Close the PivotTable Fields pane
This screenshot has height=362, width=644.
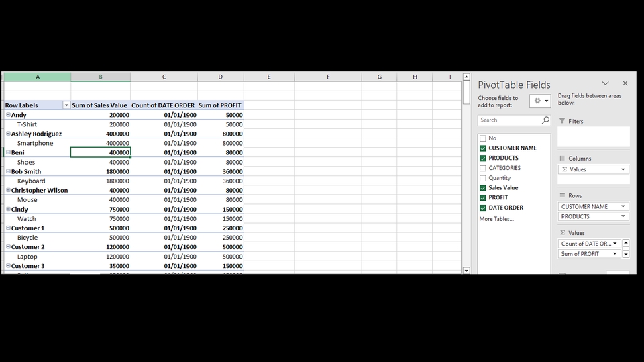[625, 83]
